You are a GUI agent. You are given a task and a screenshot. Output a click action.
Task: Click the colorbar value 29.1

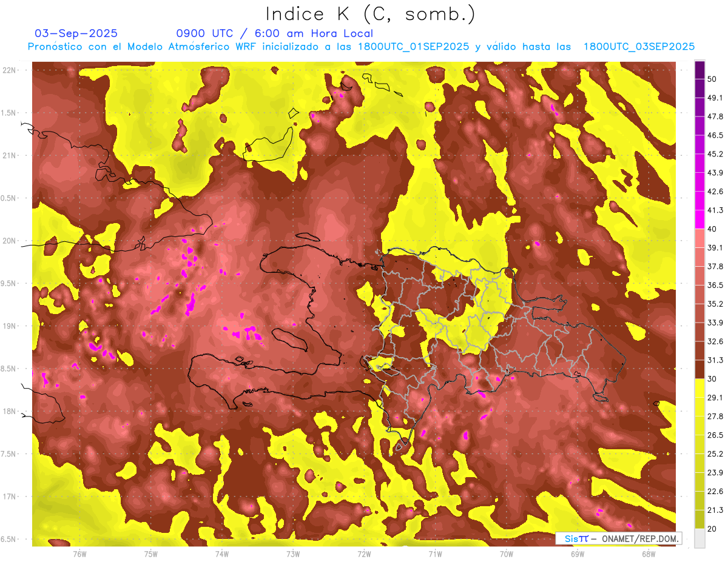(x=715, y=398)
